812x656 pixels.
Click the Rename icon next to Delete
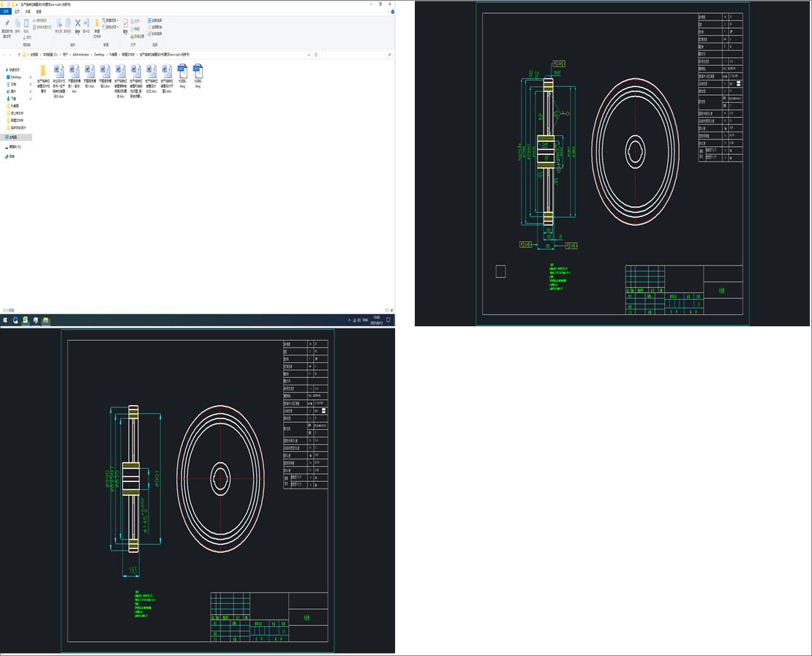[x=86, y=23]
